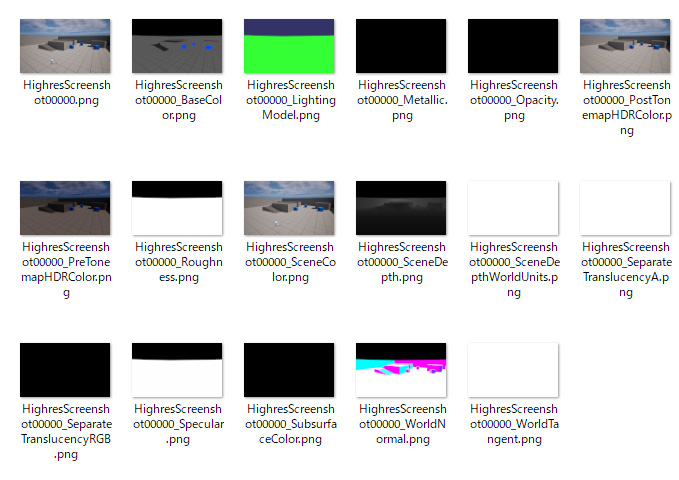Select the SceneDepthWorldUnits.png white thumbnail

tap(513, 208)
